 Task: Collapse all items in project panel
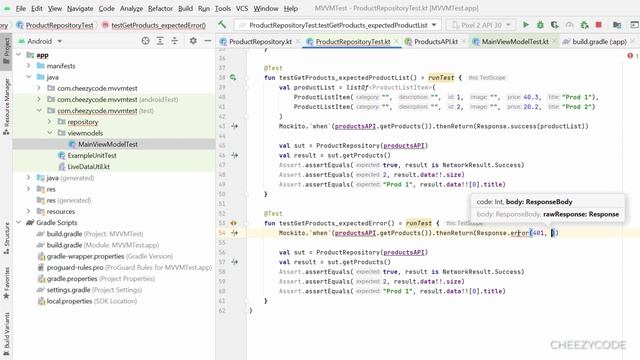pos(175,41)
